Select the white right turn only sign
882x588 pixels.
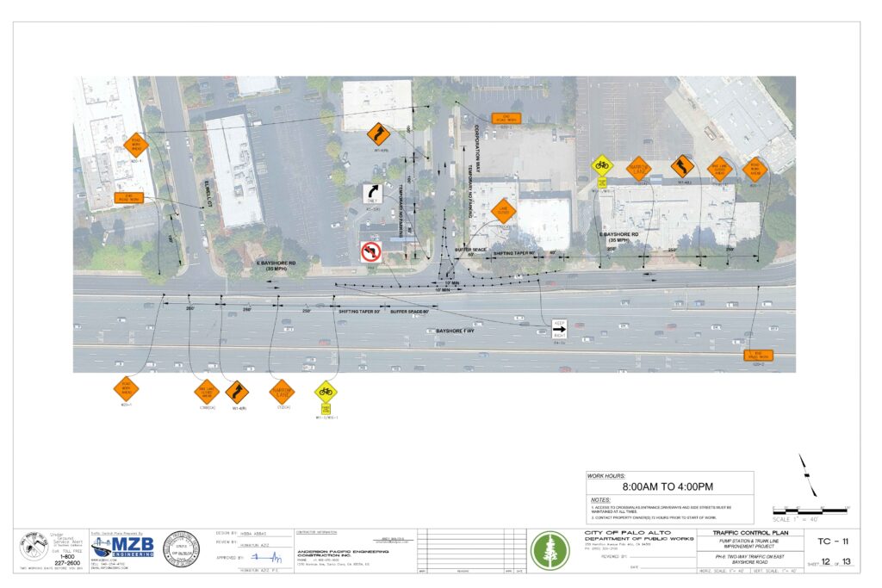click(372, 193)
